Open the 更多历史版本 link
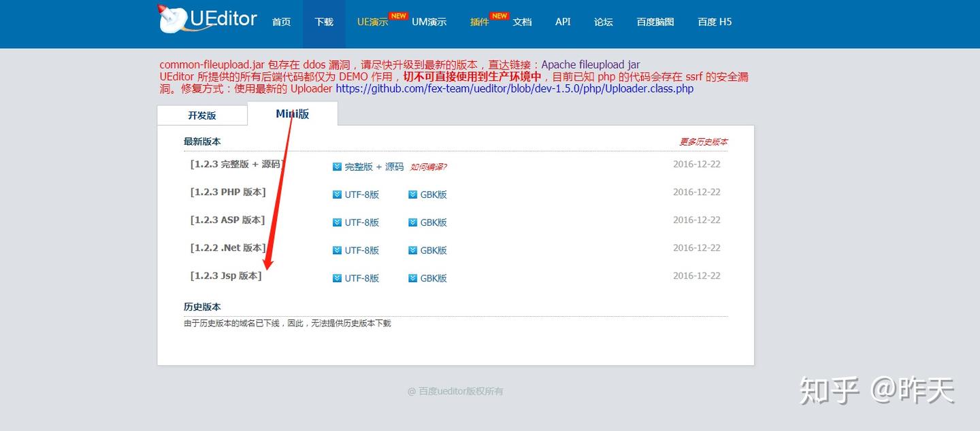Viewport: 980px width, 431px height. click(703, 141)
